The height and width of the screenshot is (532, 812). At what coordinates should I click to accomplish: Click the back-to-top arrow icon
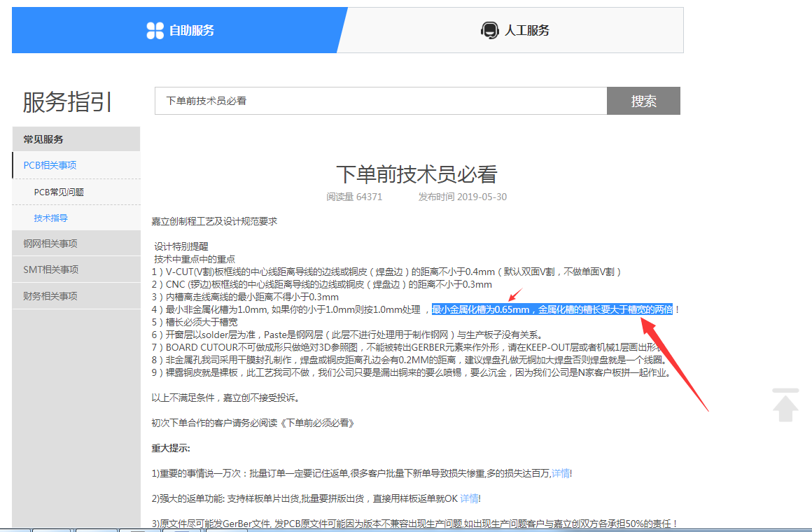pyautogui.click(x=785, y=405)
